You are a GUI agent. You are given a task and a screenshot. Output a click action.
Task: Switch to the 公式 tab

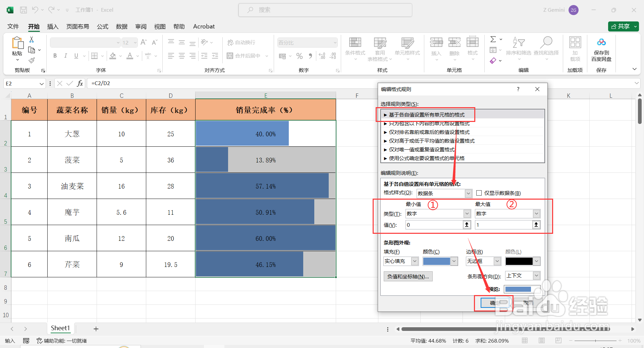coord(103,26)
